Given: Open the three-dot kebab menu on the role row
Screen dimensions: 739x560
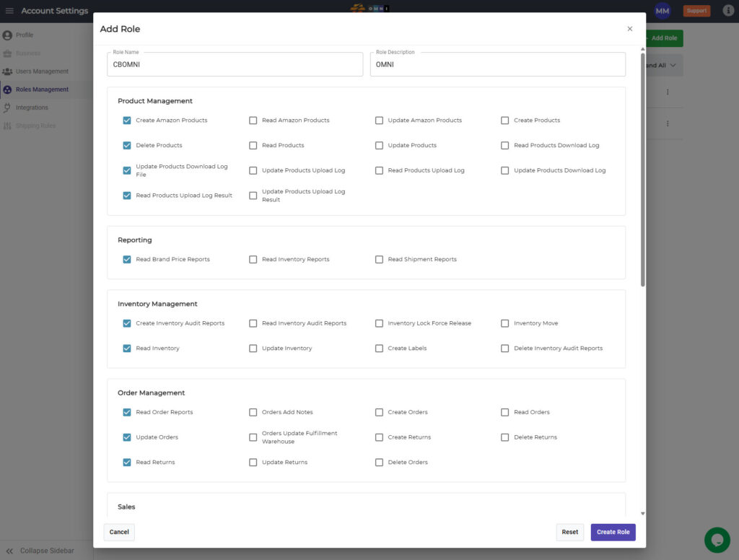Looking at the screenshot, I should tap(668, 92).
